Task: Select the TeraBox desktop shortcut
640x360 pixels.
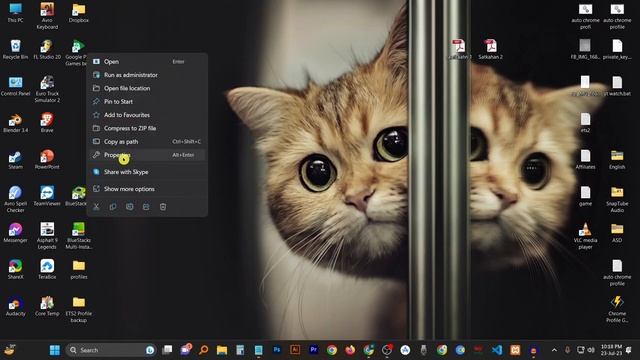Action: tap(47, 270)
